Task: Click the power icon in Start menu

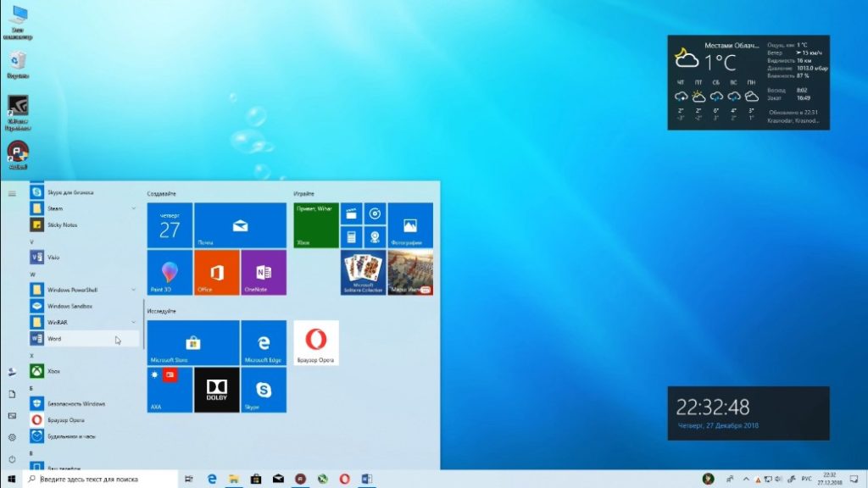Action: point(12,458)
